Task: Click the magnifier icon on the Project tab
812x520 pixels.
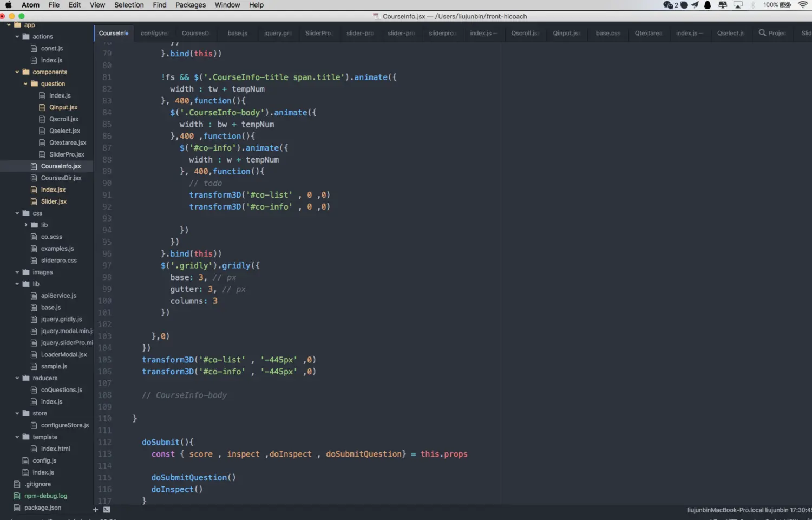Action: 762,33
